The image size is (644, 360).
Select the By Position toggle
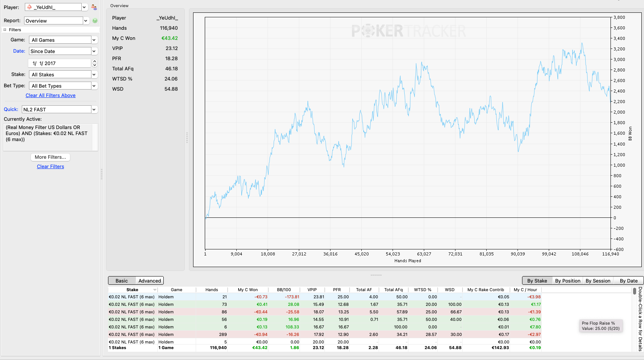[x=568, y=281]
